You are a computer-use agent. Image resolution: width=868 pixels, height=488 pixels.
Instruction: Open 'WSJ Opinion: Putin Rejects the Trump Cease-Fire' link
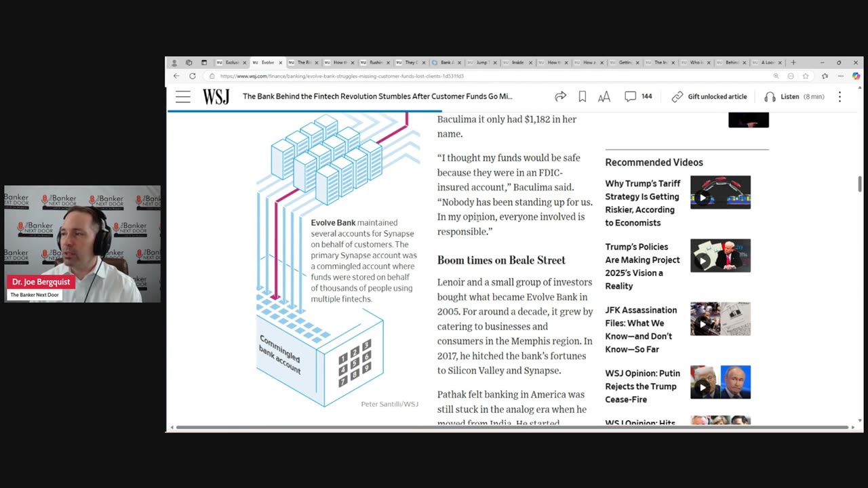(x=642, y=386)
